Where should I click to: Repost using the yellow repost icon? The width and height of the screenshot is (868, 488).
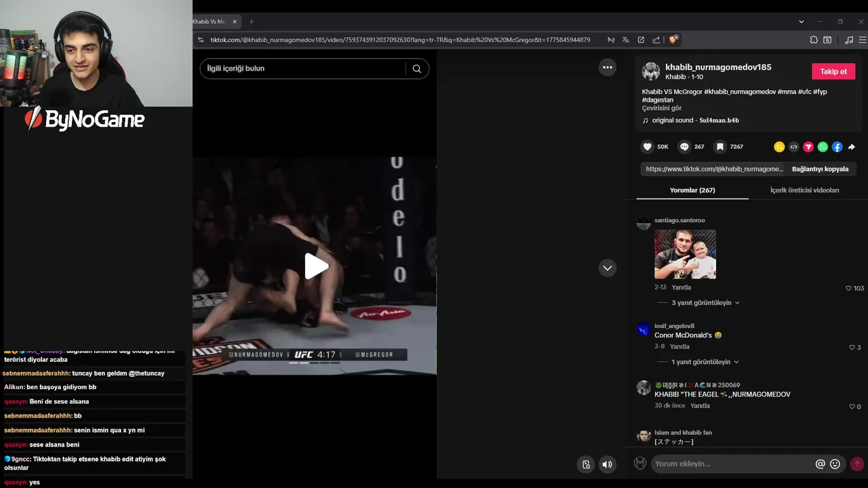(779, 146)
